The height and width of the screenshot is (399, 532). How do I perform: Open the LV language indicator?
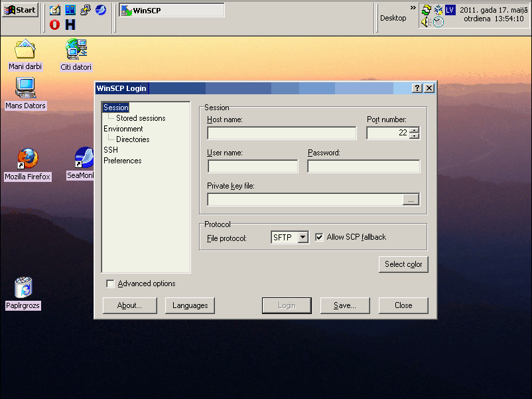(450, 10)
